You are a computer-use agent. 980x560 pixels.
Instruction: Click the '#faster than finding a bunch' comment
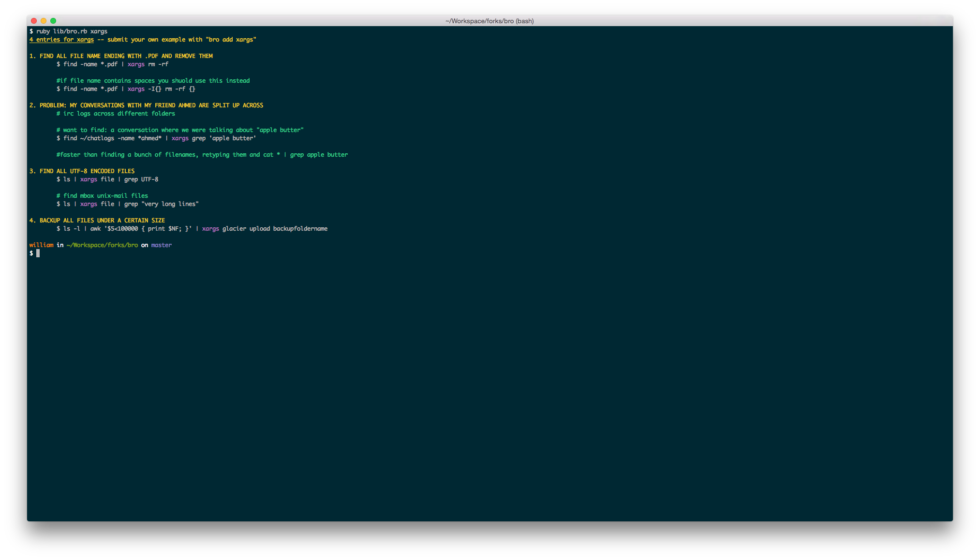click(x=202, y=155)
